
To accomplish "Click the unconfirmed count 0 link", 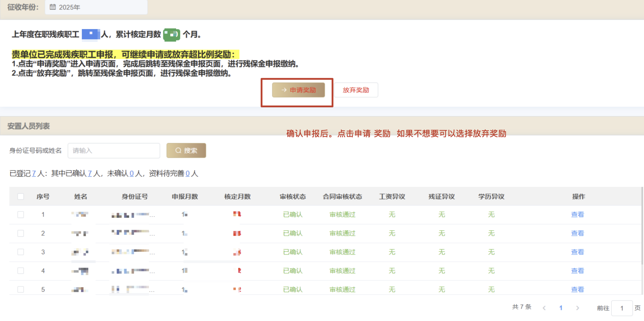I will click(x=132, y=173).
